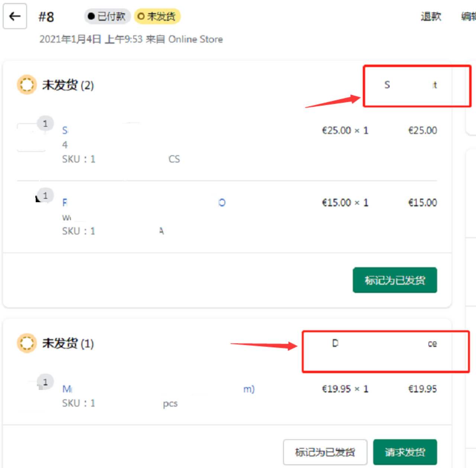Click the 已付款 paid status badge
This screenshot has width=476, height=468.
pyautogui.click(x=107, y=16)
